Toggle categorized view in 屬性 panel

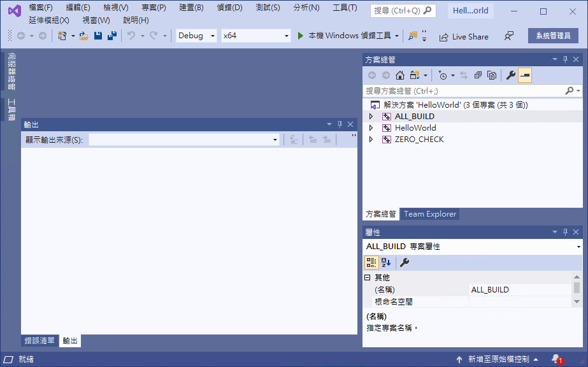click(x=371, y=263)
